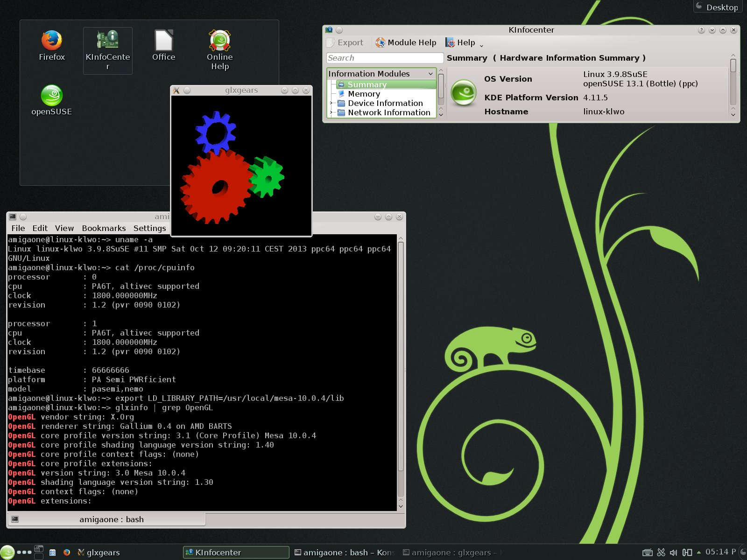Viewport: 747px width, 560px height.
Task: Expand the Network Information tree node
Action: (331, 112)
